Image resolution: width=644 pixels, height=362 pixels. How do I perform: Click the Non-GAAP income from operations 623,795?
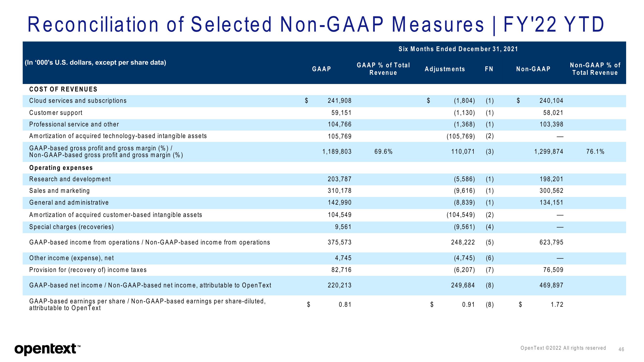point(551,242)
